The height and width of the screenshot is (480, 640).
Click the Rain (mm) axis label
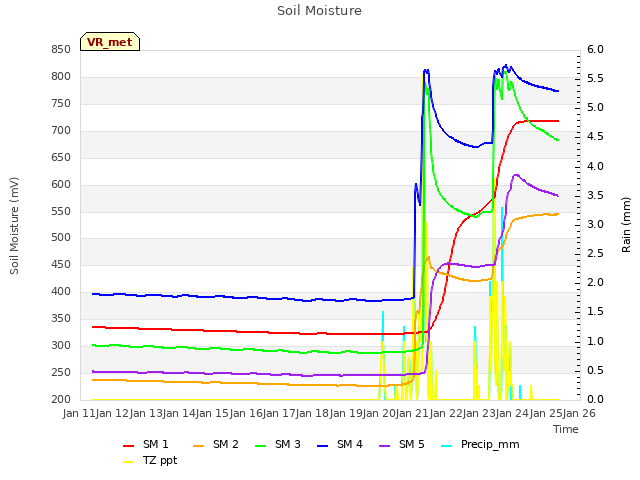[x=626, y=225]
